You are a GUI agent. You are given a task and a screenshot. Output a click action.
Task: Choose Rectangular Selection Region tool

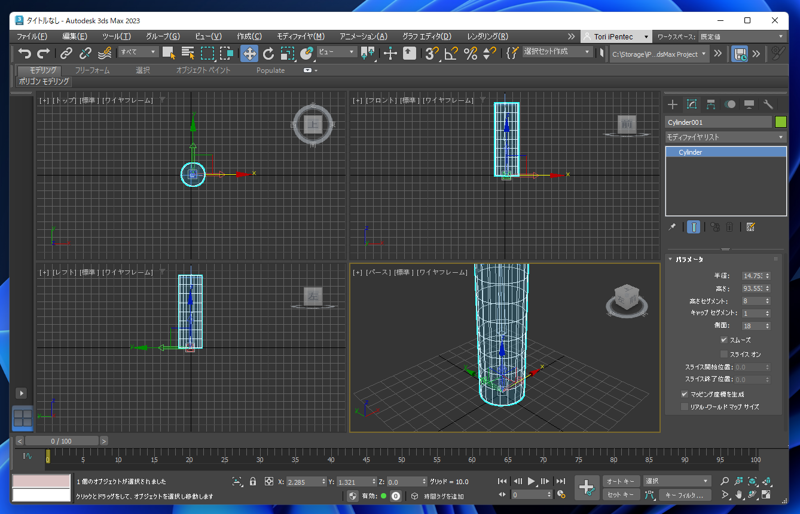pos(207,53)
